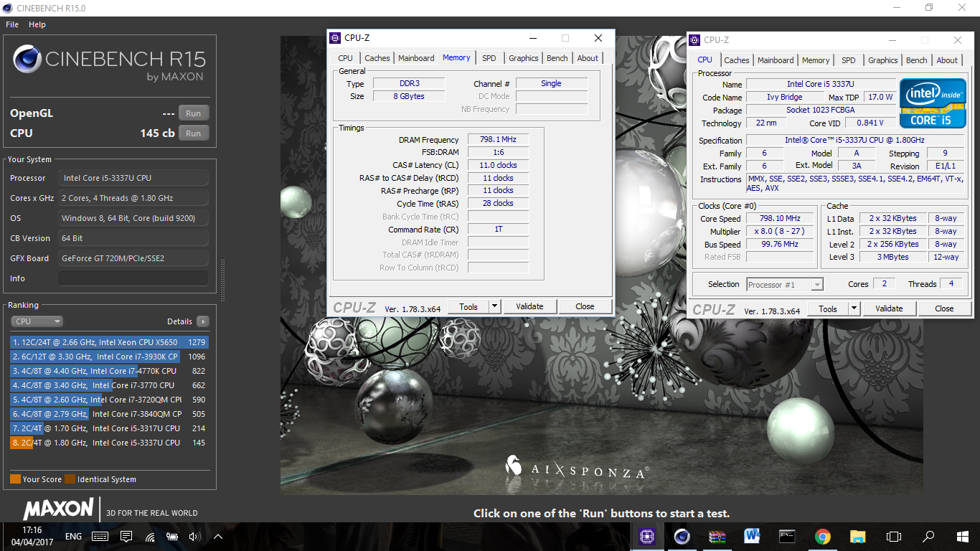Open the touch keyboard from the tray
The width and height of the screenshot is (980, 551).
[100, 536]
